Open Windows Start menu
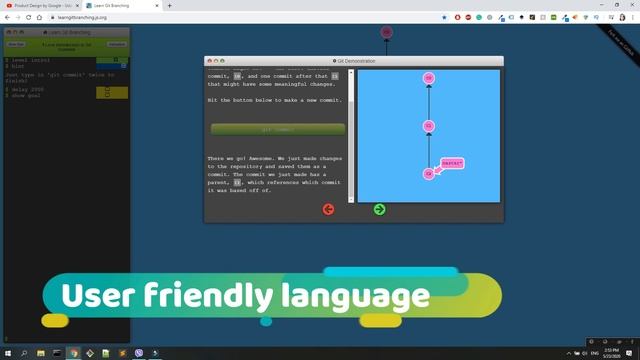 point(8,353)
